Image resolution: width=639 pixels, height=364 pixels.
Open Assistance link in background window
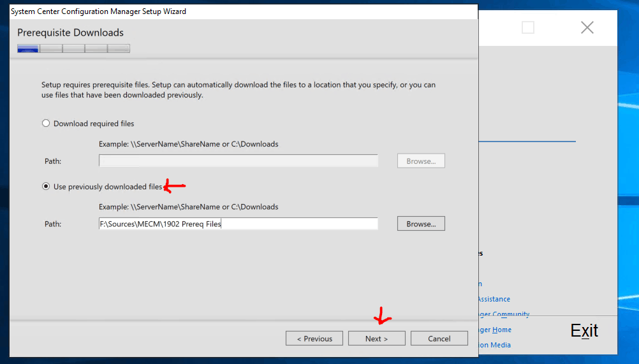point(494,299)
